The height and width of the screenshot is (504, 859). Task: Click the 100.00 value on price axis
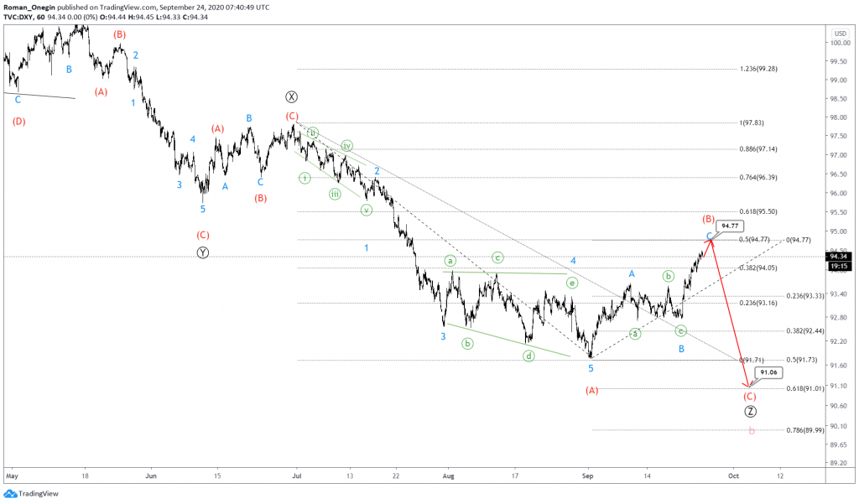click(x=840, y=43)
